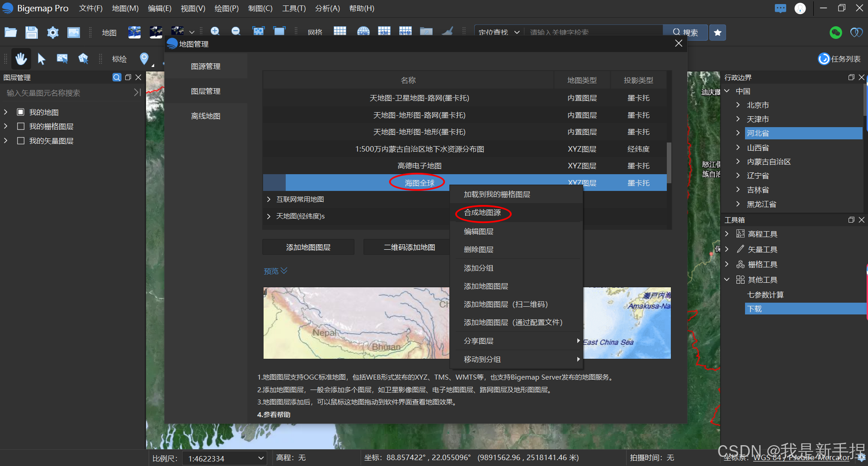
Task: Click the save disk icon
Action: (x=31, y=32)
